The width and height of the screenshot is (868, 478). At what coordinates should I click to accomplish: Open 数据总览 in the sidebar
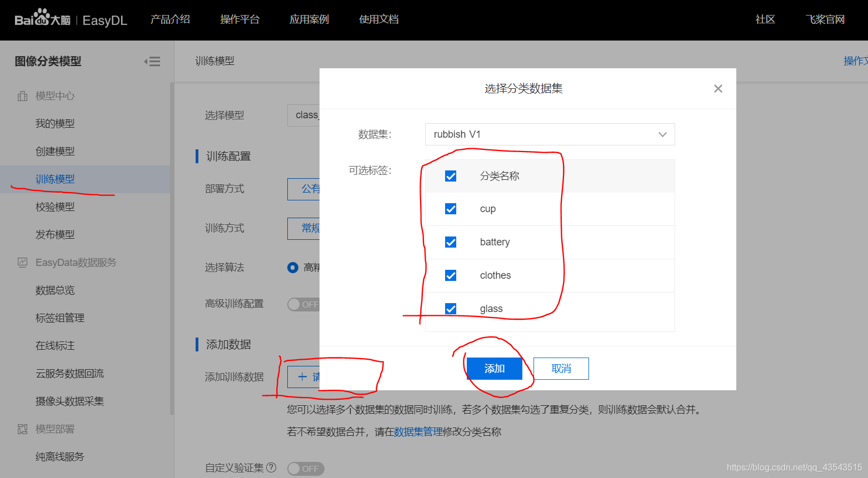click(55, 290)
